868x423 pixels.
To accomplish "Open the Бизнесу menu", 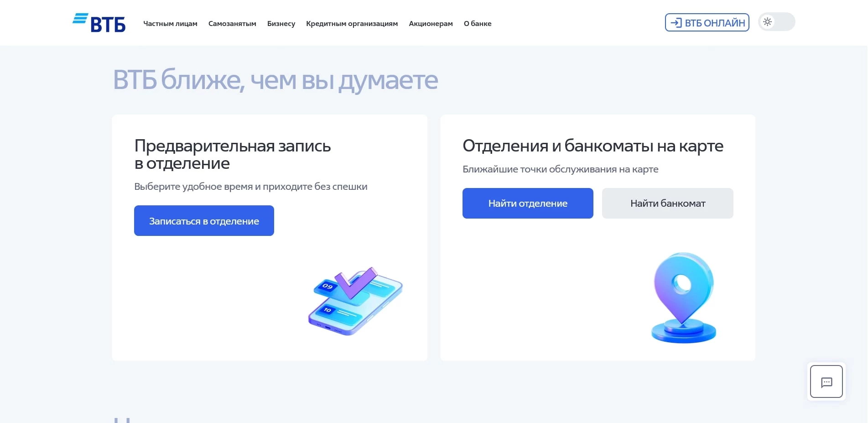I will [x=281, y=23].
